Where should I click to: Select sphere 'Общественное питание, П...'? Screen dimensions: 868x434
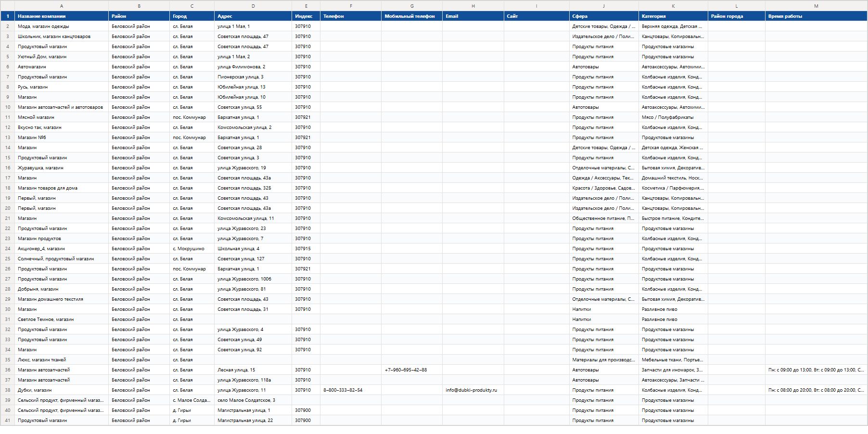(x=604, y=218)
